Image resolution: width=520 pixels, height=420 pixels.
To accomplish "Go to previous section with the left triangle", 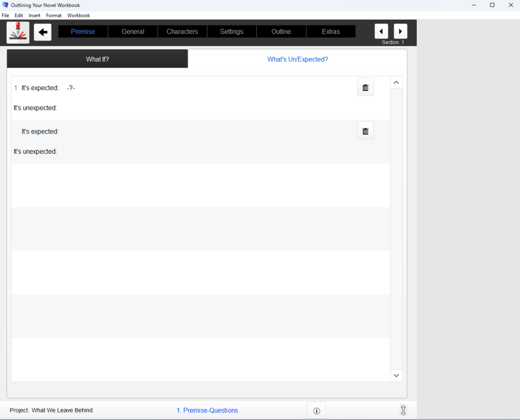I will (381, 31).
